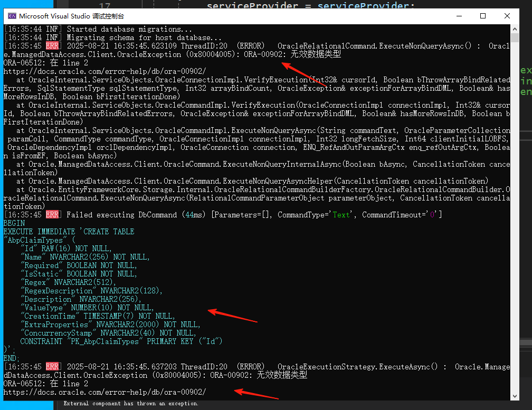The height and width of the screenshot is (410, 532).
Task: Click the "RegexDescription" NVARCHAR2(128) line
Action: 92,291
